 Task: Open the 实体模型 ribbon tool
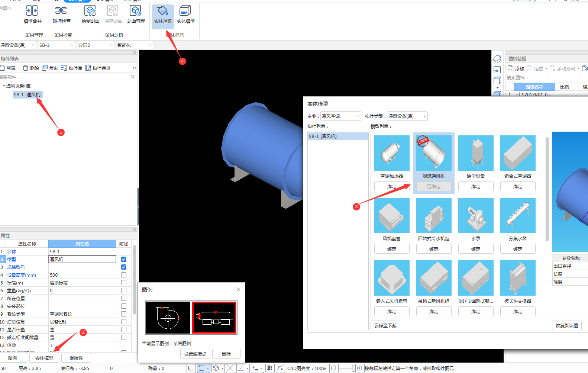pyautogui.click(x=185, y=15)
